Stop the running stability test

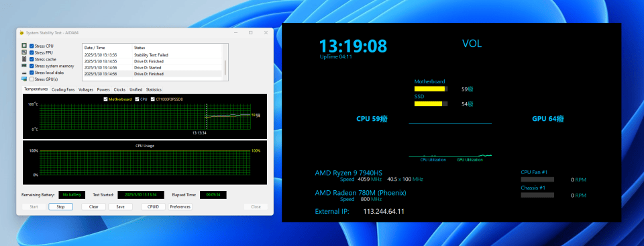pos(60,207)
